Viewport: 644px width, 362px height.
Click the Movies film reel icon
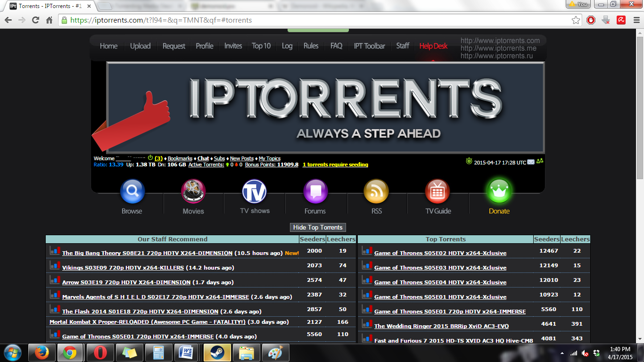pos(193,190)
